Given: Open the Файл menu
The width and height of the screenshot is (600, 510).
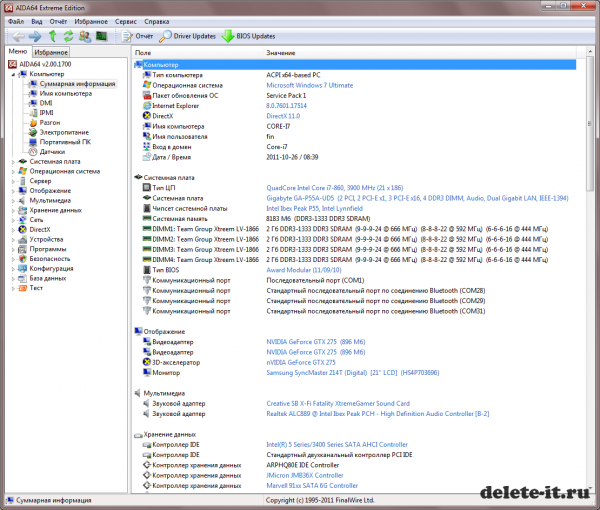Looking at the screenshot, I should pyautogui.click(x=14, y=20).
